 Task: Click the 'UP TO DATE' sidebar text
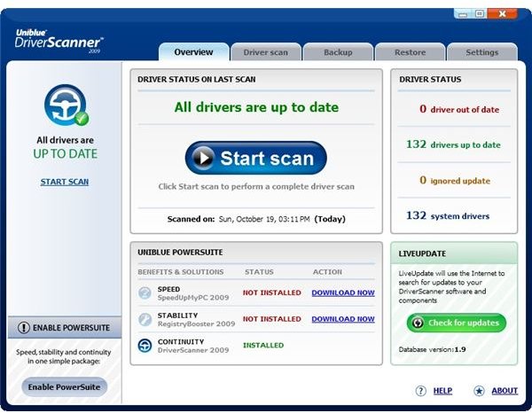click(x=65, y=154)
